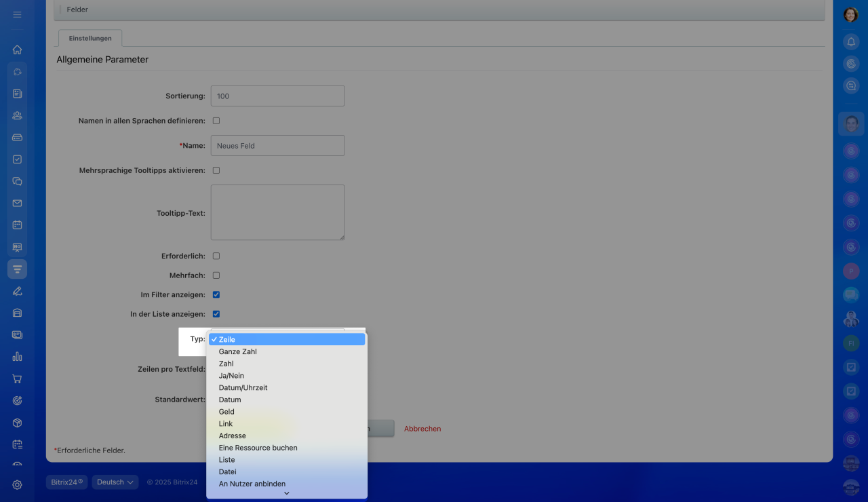
Task: Choose 'Ja/Nein' type option
Action: 287,376
